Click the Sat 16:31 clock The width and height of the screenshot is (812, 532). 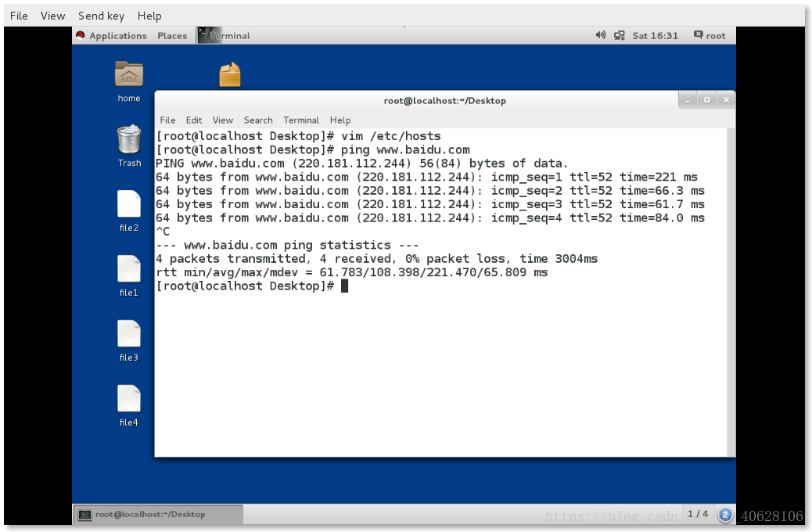655,36
